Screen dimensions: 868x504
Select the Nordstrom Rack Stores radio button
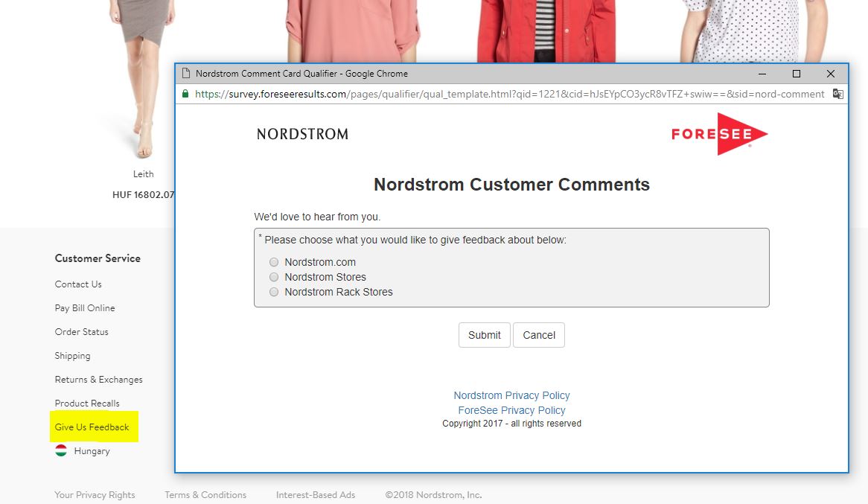(273, 292)
